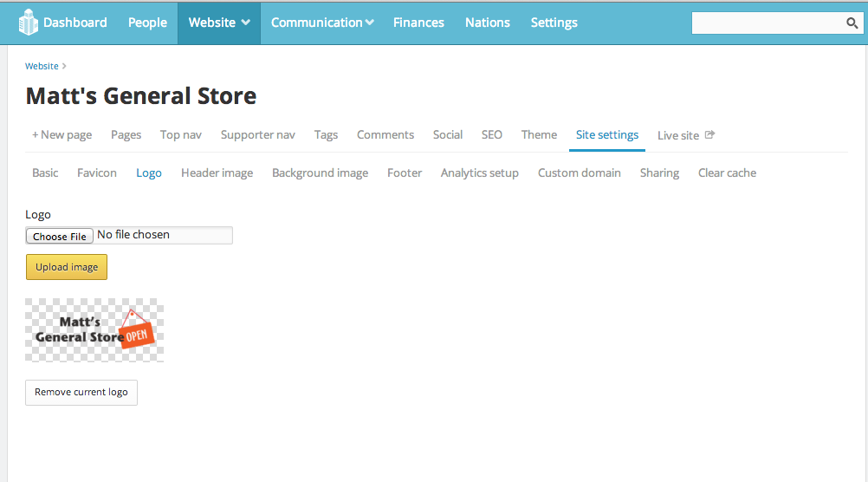868x482 pixels.
Task: Open the Comments tab
Action: [x=385, y=134]
